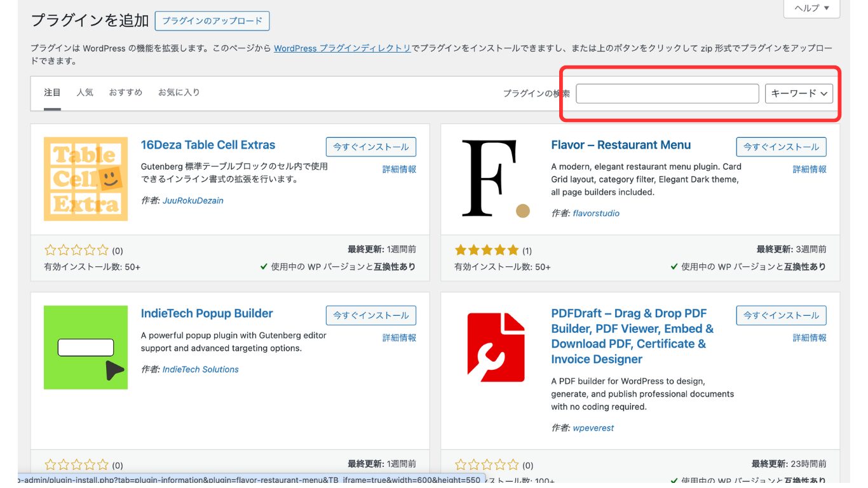View 詳細情報 for Flavor – Restaurant Menu
This screenshot has width=868, height=488.
tap(810, 170)
